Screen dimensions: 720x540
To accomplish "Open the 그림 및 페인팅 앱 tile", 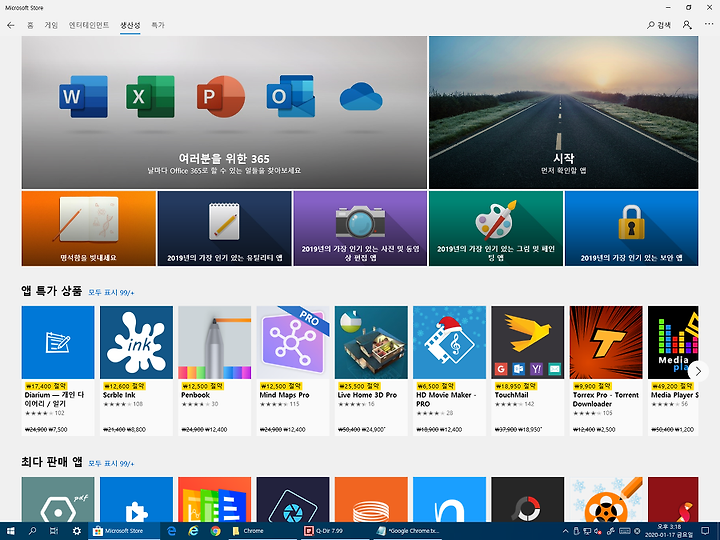I will (x=496, y=228).
